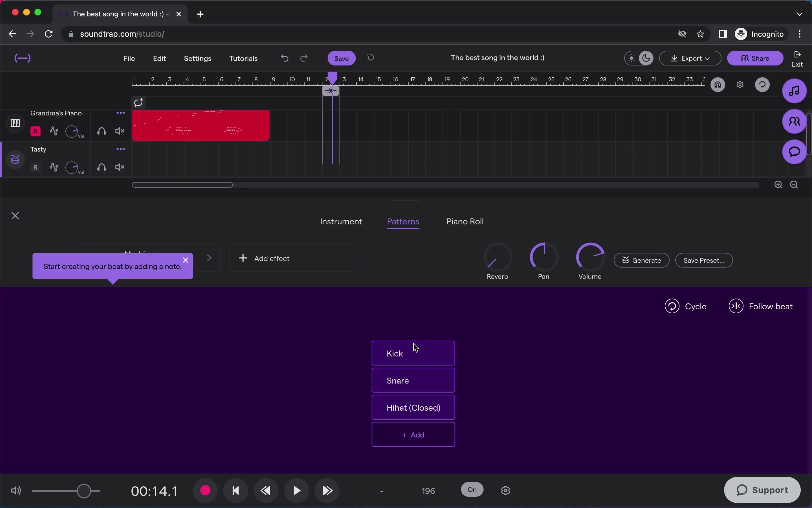
Task: Toggle light/dark theme switch
Action: click(x=639, y=58)
